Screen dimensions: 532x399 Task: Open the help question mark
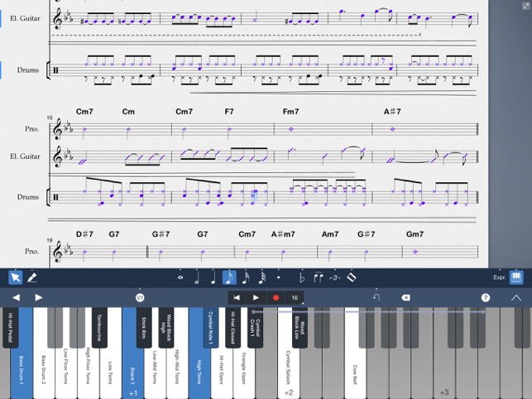click(x=486, y=297)
